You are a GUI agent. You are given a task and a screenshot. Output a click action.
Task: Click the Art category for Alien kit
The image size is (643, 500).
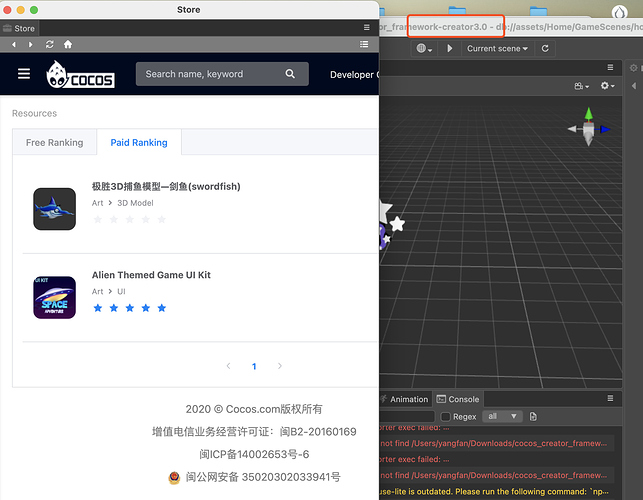[98, 292]
